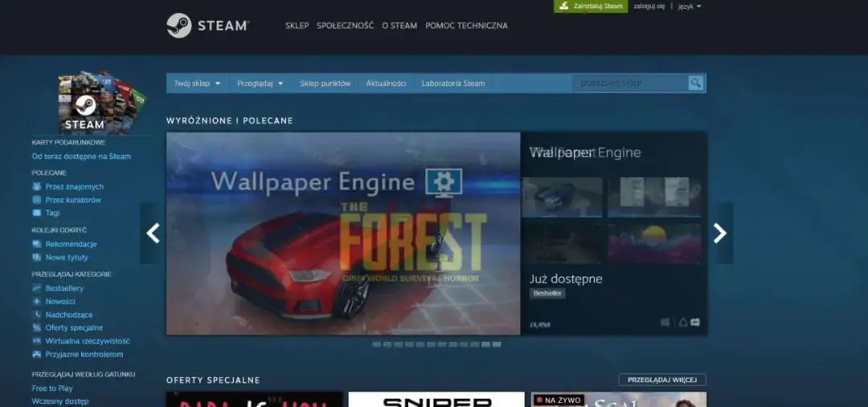Viewport: 868px width, 407px height.
Task: Click the Bestsellery sidebar icon
Action: point(37,288)
